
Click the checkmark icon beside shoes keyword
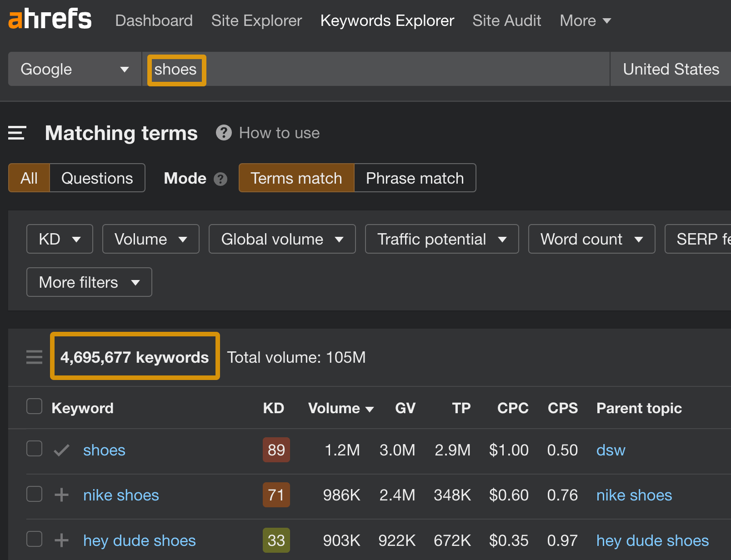tap(61, 450)
